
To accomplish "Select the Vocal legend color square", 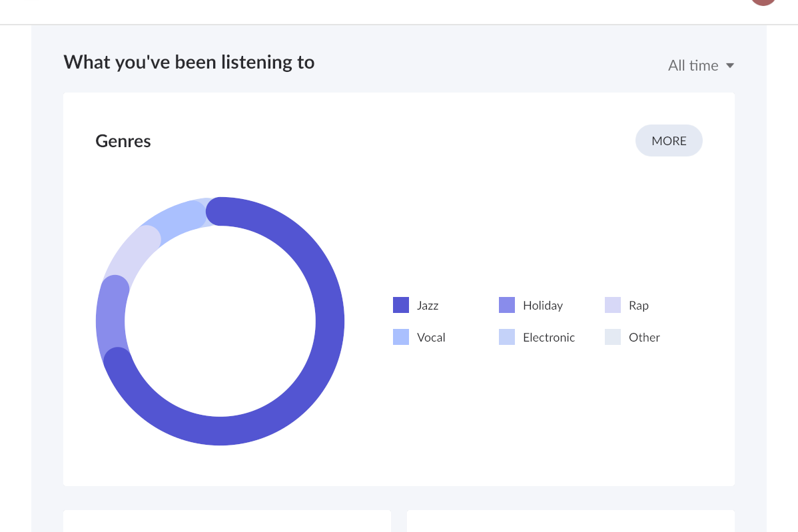I will click(x=401, y=337).
